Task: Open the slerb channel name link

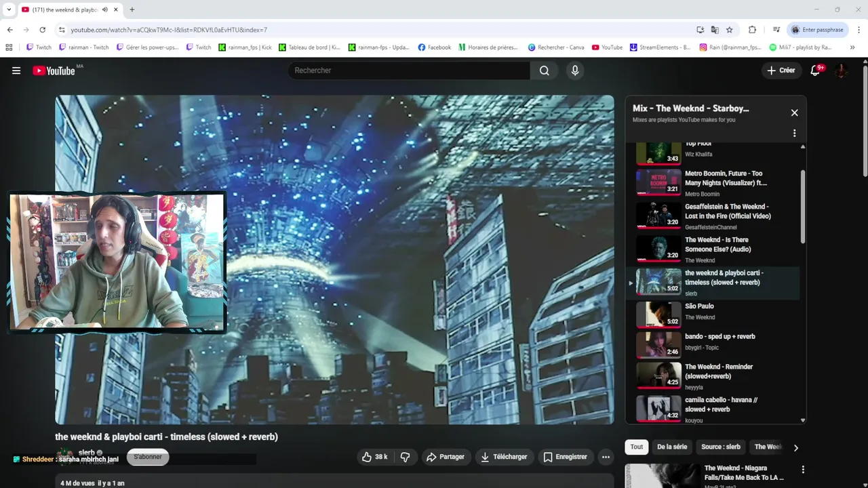Action: coord(86,452)
